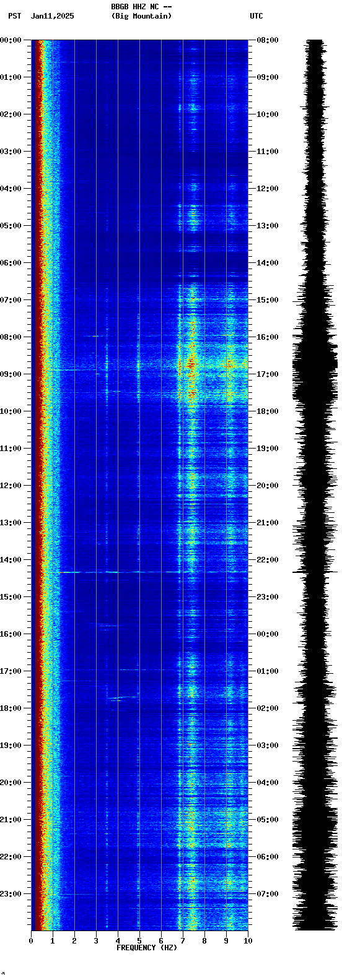Select the frequency axis tick label 10
The height and width of the screenshot is (980, 342).
248,941
